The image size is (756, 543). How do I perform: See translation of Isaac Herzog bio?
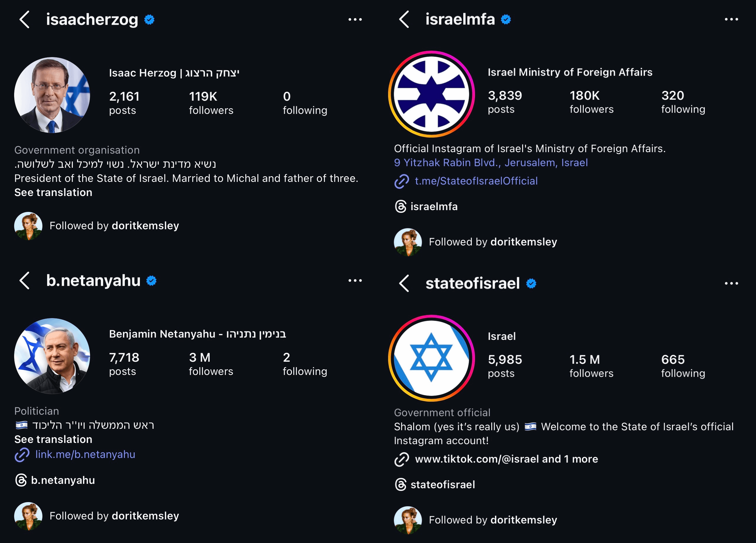coord(53,192)
